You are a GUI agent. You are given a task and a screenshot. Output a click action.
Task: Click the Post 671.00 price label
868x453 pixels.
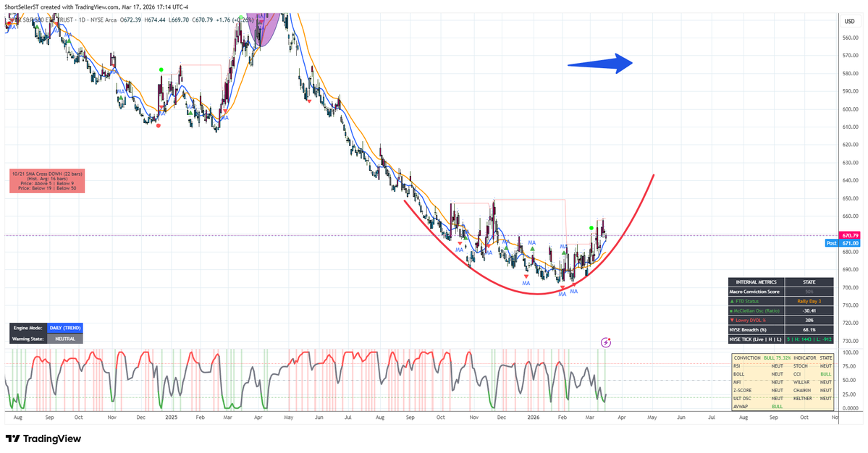(843, 243)
